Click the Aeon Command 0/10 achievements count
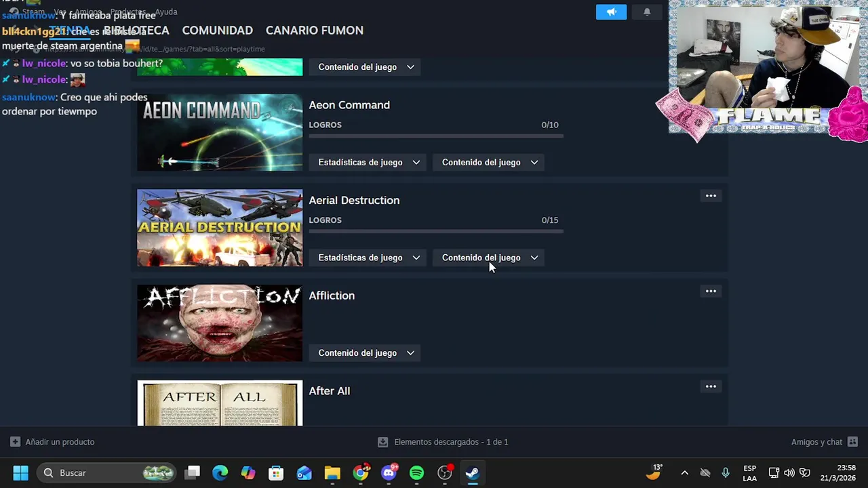This screenshot has width=868, height=488. point(550,125)
